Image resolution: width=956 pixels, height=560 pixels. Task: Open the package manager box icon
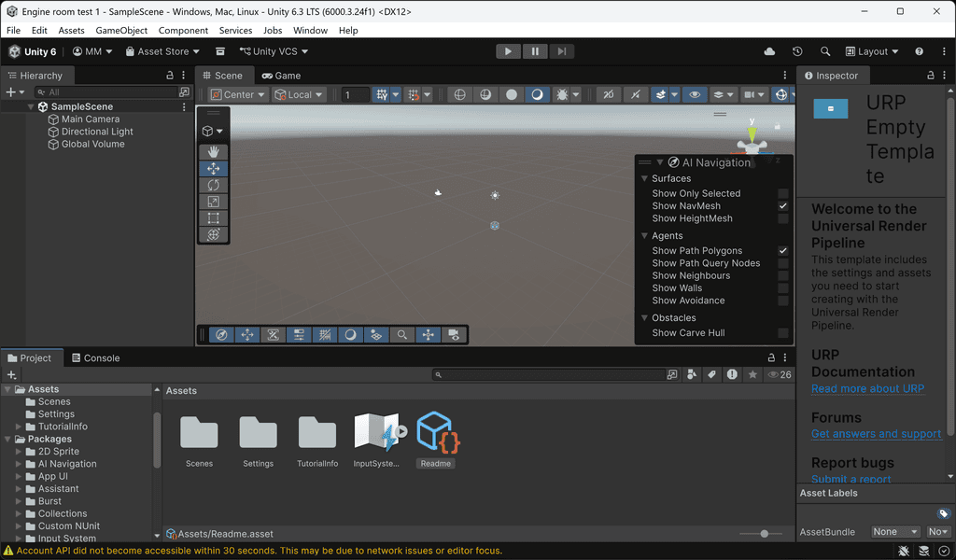click(x=220, y=51)
